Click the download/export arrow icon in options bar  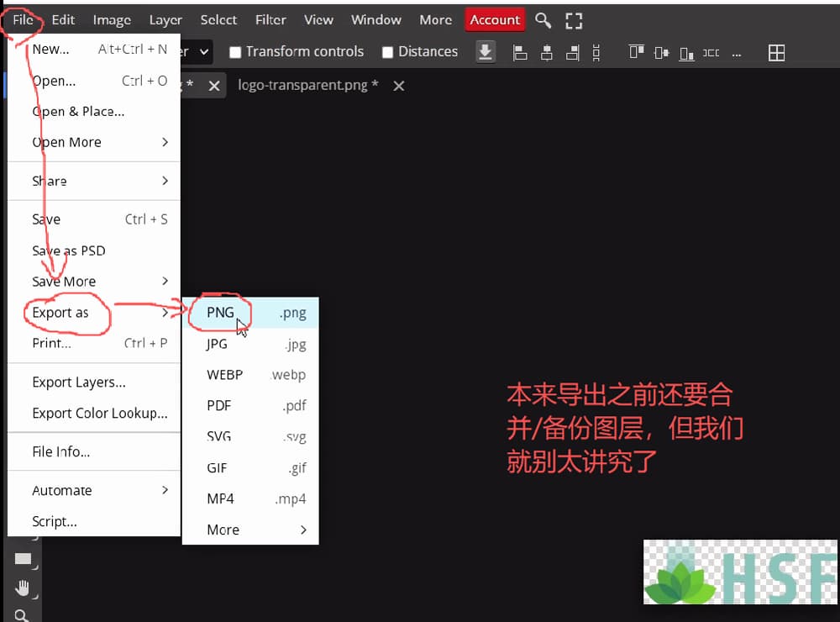pos(486,52)
